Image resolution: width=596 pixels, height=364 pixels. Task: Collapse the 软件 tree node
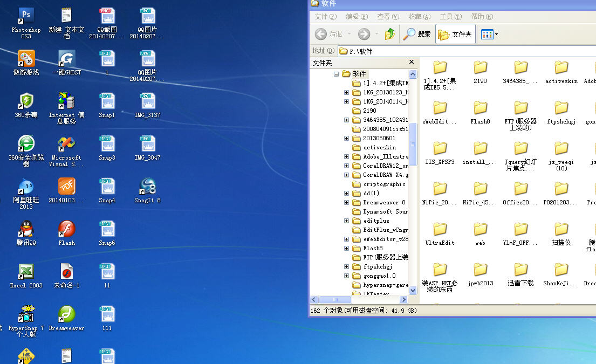click(336, 74)
